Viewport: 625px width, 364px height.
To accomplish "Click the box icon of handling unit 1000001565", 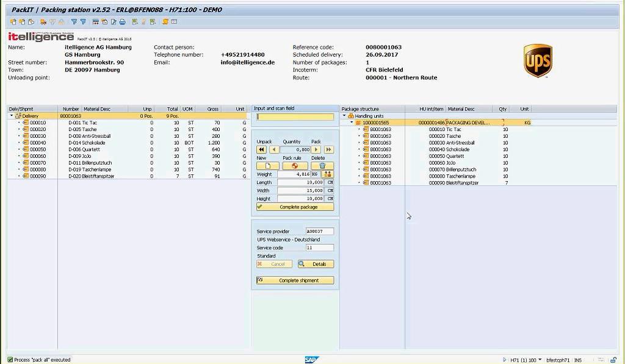I will [358, 123].
